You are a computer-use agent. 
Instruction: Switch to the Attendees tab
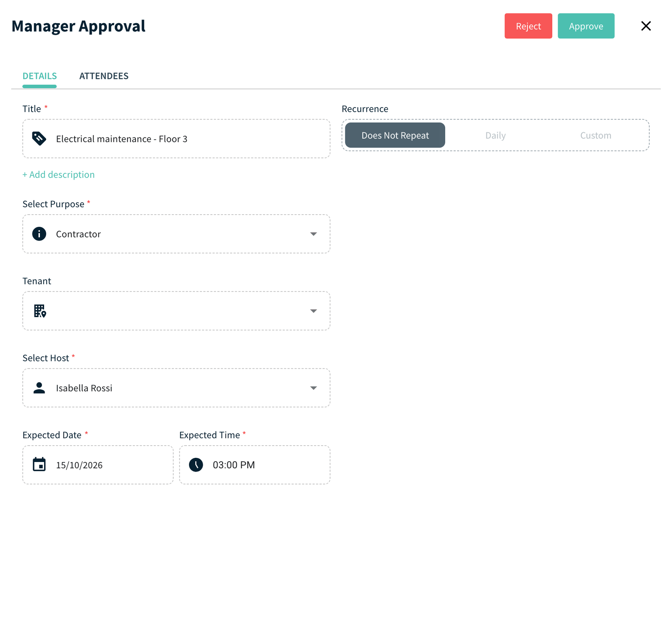tap(104, 76)
